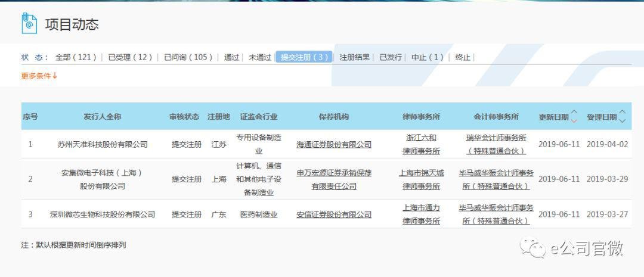The image size is (644, 277).
Task: Select the 终止 status filter
Action: 463,57
